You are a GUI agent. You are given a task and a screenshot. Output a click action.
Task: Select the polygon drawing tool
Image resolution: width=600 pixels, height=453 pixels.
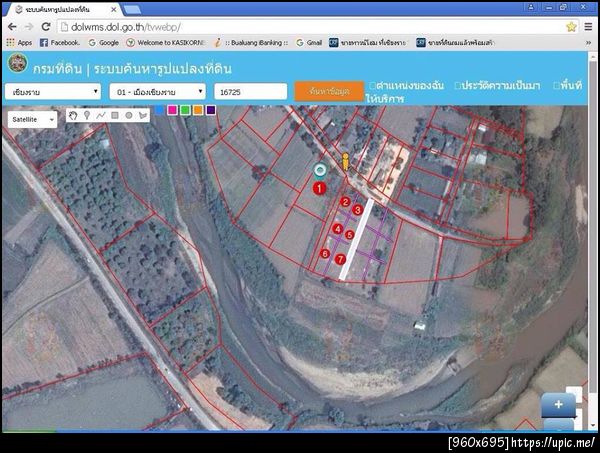pyautogui.click(x=143, y=115)
